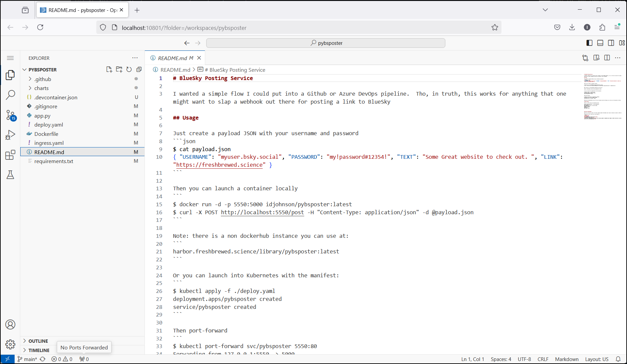Viewport: 627px width, 364px height.
Task: Change end of line sequence CRLF
Action: tap(543, 359)
